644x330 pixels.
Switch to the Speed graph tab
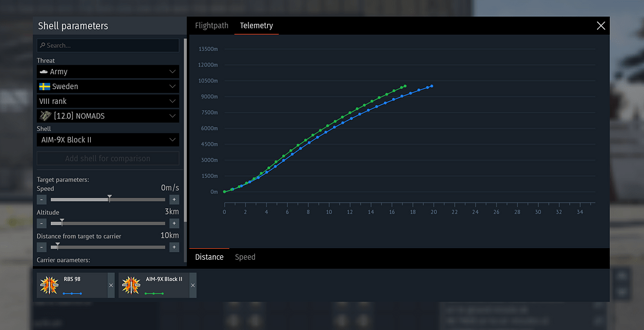(245, 257)
